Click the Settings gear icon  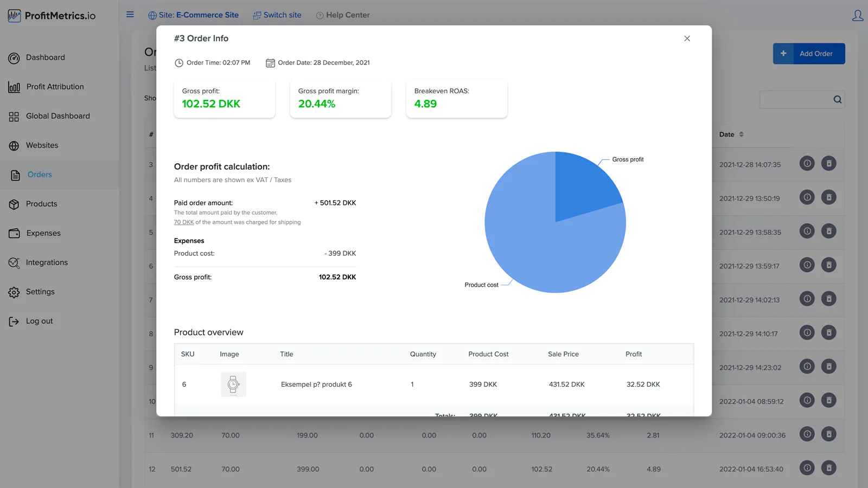click(x=14, y=292)
